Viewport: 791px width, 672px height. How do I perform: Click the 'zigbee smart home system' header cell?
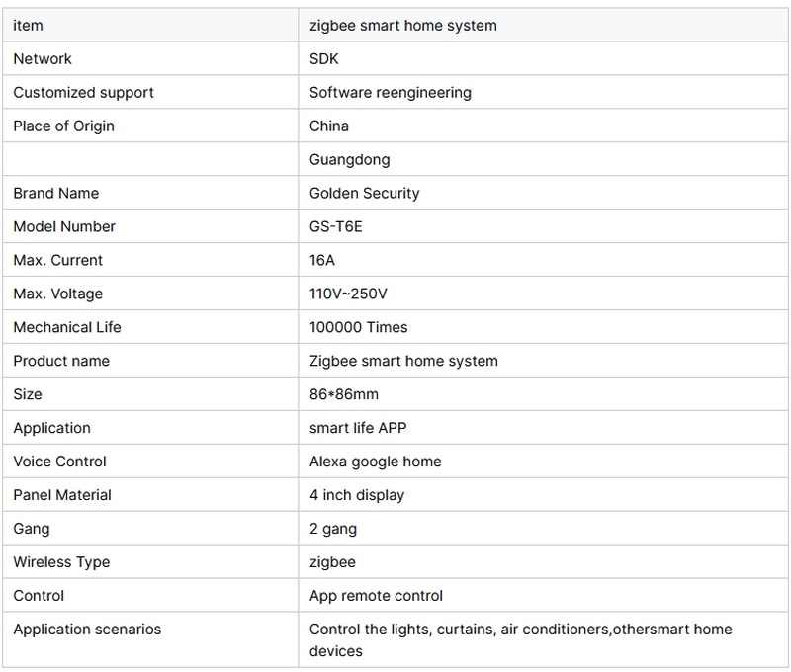click(402, 25)
